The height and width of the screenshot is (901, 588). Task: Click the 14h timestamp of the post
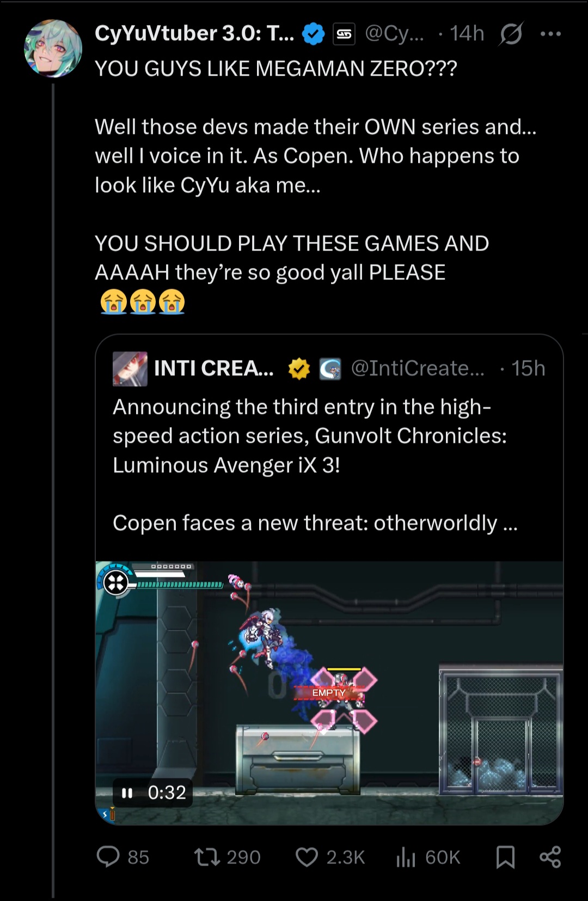467,34
